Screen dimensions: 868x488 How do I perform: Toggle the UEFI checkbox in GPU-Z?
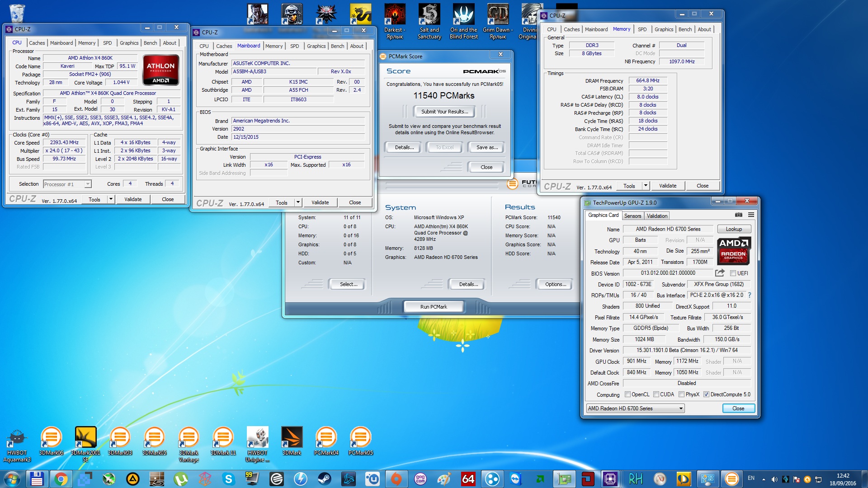tap(733, 273)
